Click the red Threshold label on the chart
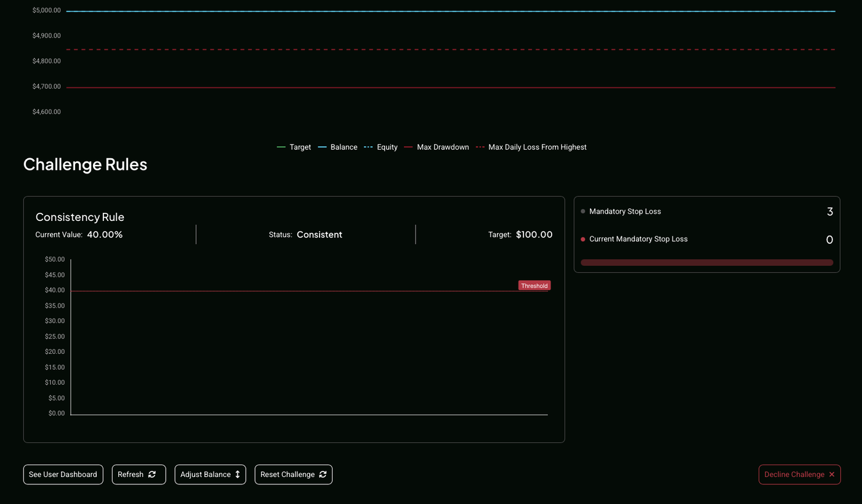 534,286
